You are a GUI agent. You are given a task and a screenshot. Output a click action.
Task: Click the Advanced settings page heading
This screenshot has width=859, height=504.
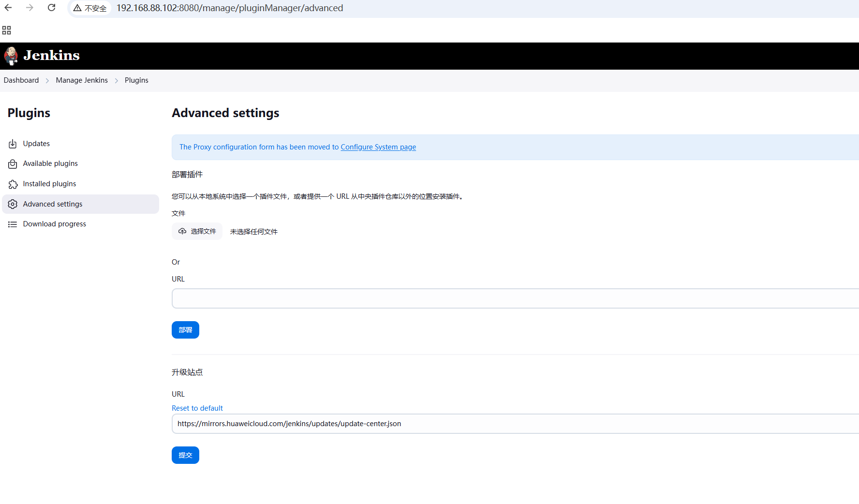pyautogui.click(x=226, y=113)
